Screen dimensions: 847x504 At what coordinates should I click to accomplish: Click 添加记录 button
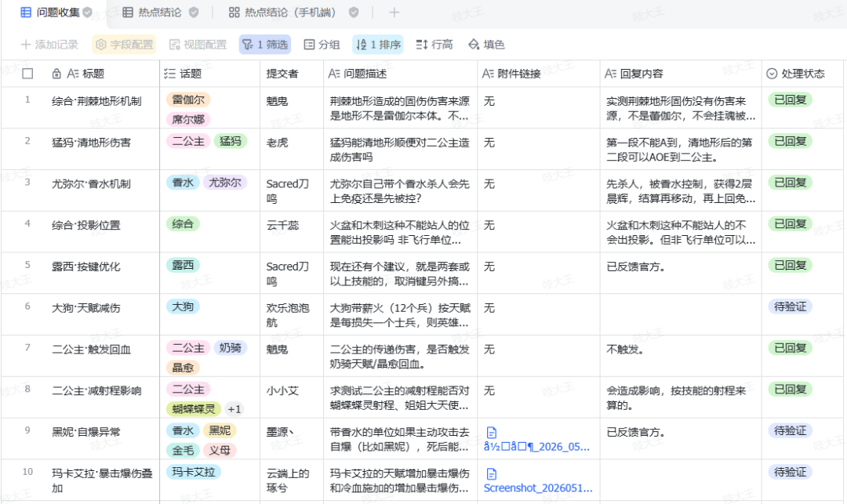pyautogui.click(x=49, y=44)
